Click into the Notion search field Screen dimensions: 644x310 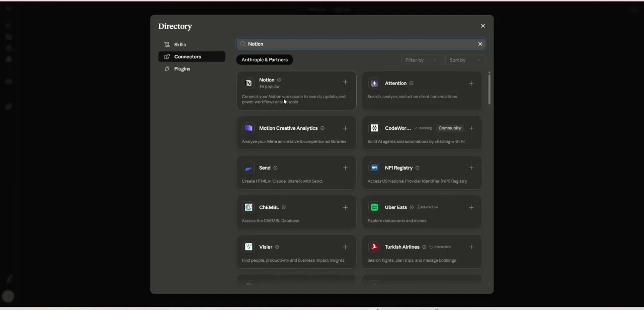361,44
